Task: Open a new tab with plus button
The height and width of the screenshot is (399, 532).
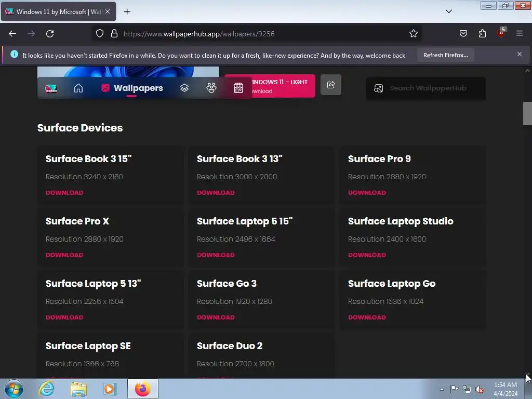Action: pyautogui.click(x=127, y=12)
